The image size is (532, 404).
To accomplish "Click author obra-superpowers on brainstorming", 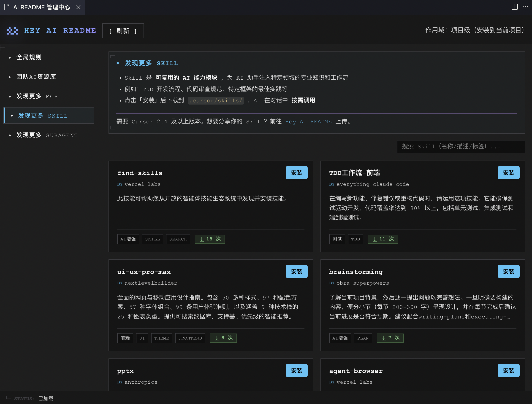I will coord(363,283).
